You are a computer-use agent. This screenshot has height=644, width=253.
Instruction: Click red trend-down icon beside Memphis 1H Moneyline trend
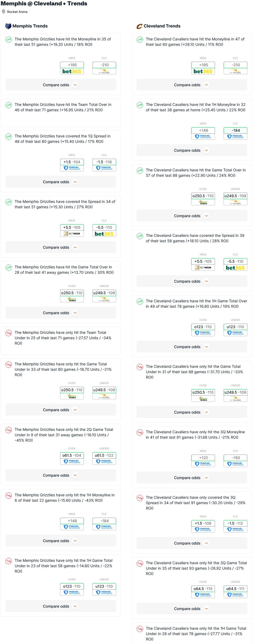(9, 496)
